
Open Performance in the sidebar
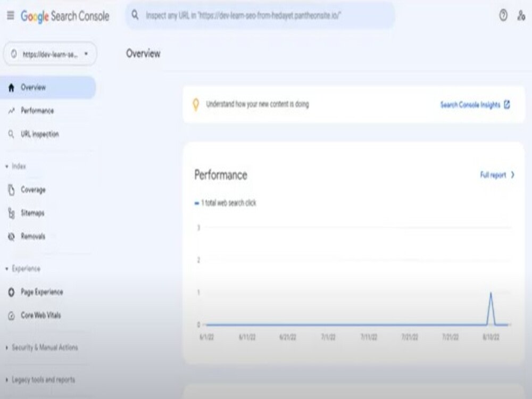47,111
